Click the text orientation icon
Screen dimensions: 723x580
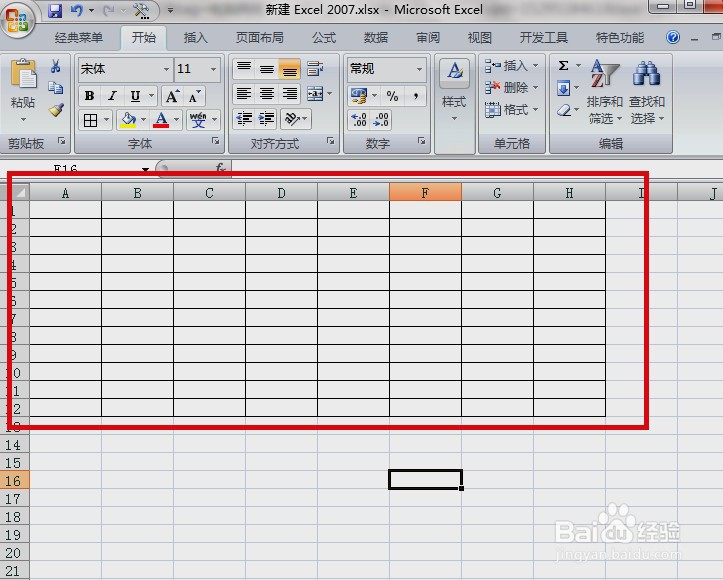[x=292, y=119]
